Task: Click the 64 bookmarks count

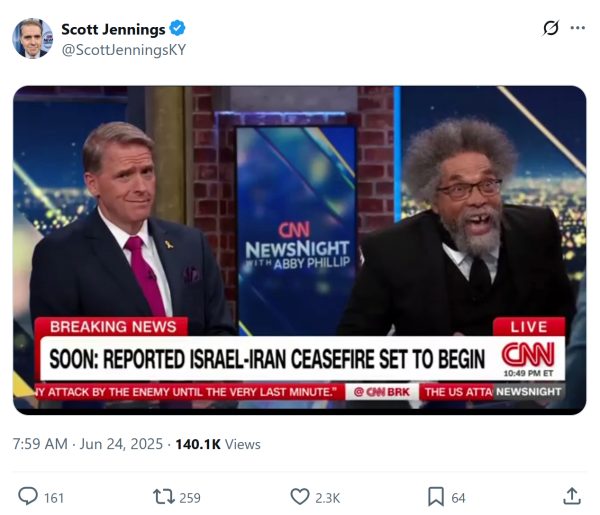Action: [x=459, y=497]
